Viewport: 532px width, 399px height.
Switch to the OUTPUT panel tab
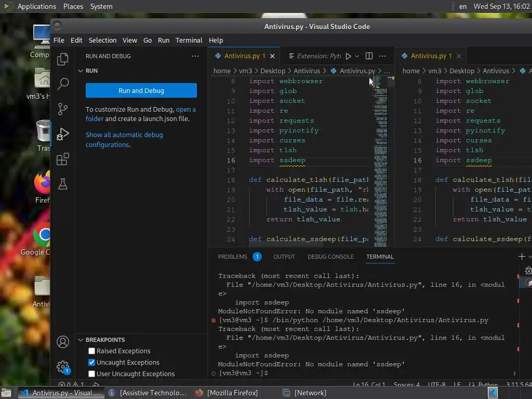click(x=284, y=257)
